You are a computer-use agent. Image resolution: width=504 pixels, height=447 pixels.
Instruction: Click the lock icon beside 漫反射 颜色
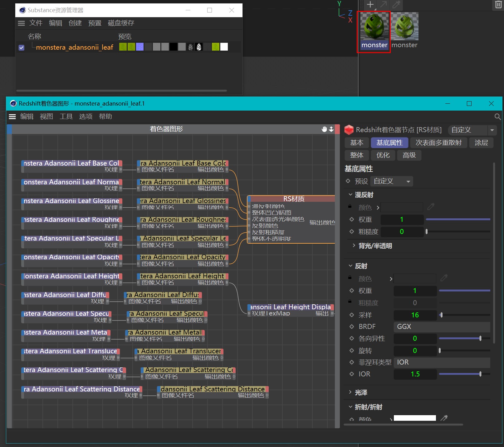[x=350, y=206]
